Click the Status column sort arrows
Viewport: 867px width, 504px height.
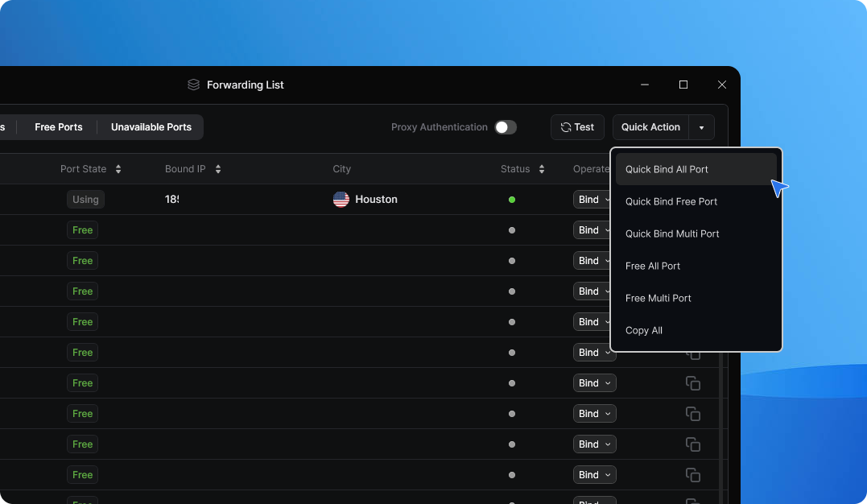tap(542, 169)
